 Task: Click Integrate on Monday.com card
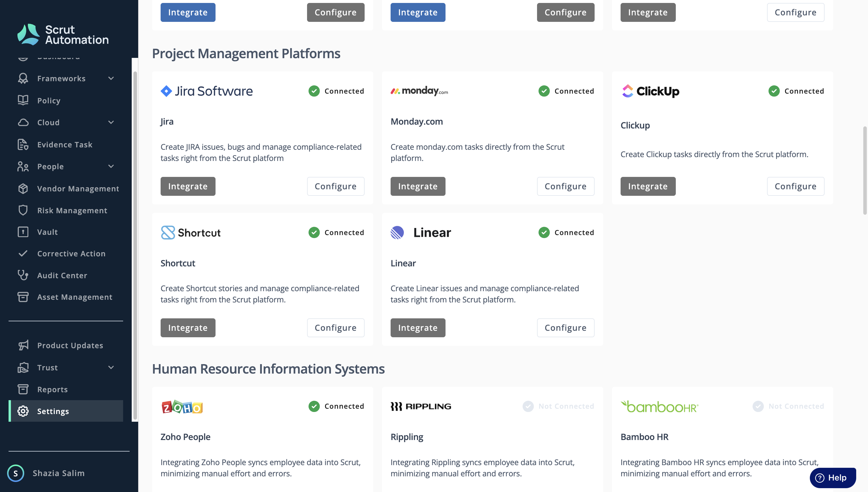pyautogui.click(x=418, y=186)
